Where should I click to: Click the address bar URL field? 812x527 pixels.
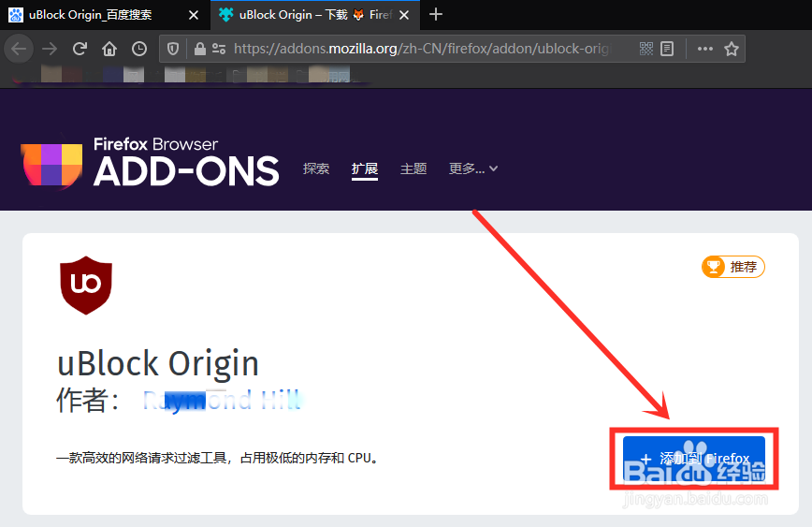[422, 49]
